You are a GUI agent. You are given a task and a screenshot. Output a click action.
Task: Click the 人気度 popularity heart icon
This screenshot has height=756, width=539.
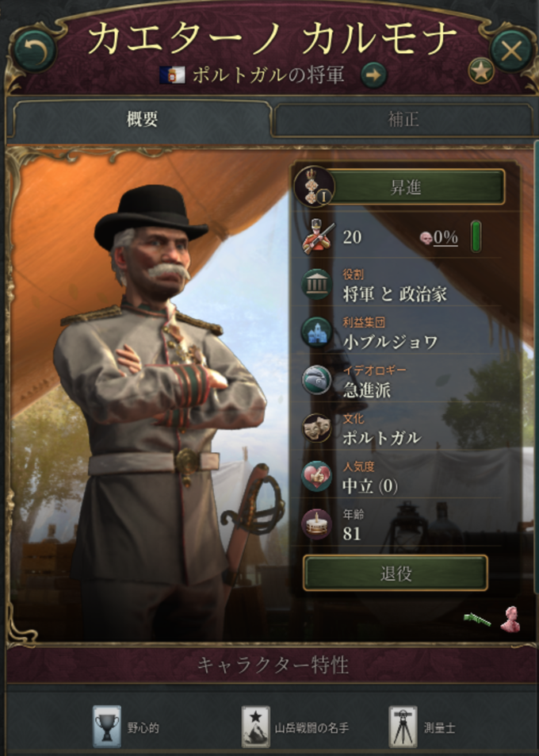(316, 476)
